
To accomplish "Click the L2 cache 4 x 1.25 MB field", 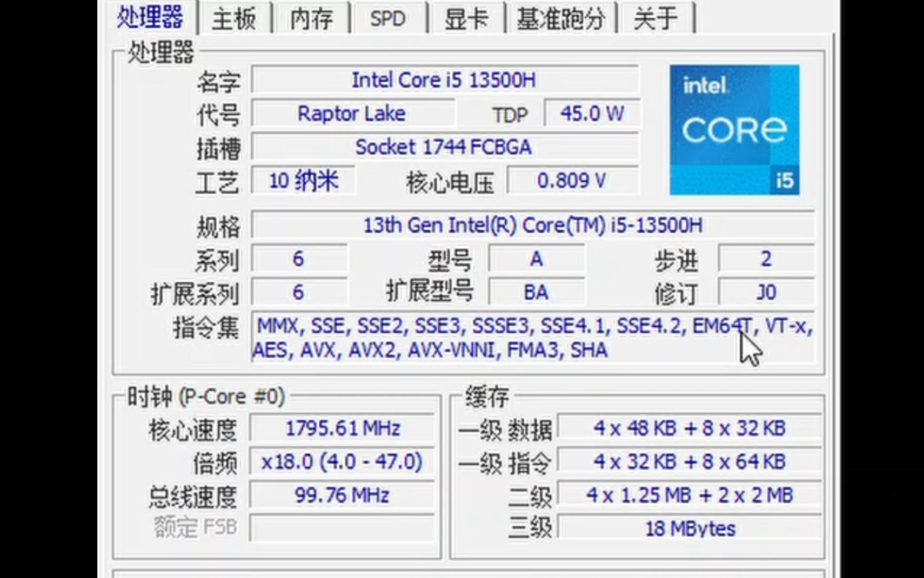I will pyautogui.click(x=690, y=495).
